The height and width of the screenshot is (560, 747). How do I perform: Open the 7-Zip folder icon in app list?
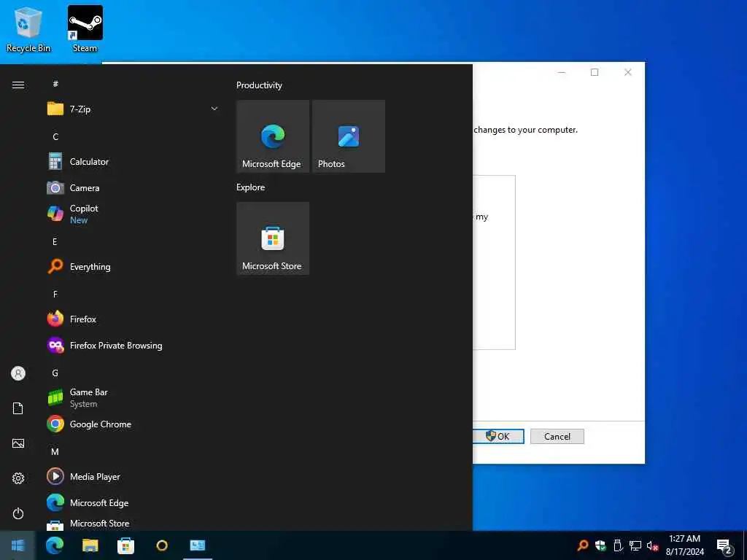[x=55, y=109]
